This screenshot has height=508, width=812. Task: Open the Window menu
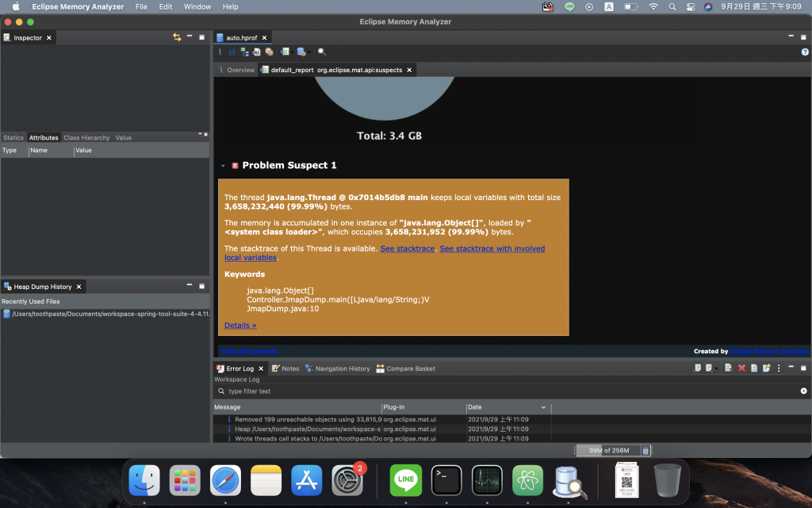(x=197, y=6)
